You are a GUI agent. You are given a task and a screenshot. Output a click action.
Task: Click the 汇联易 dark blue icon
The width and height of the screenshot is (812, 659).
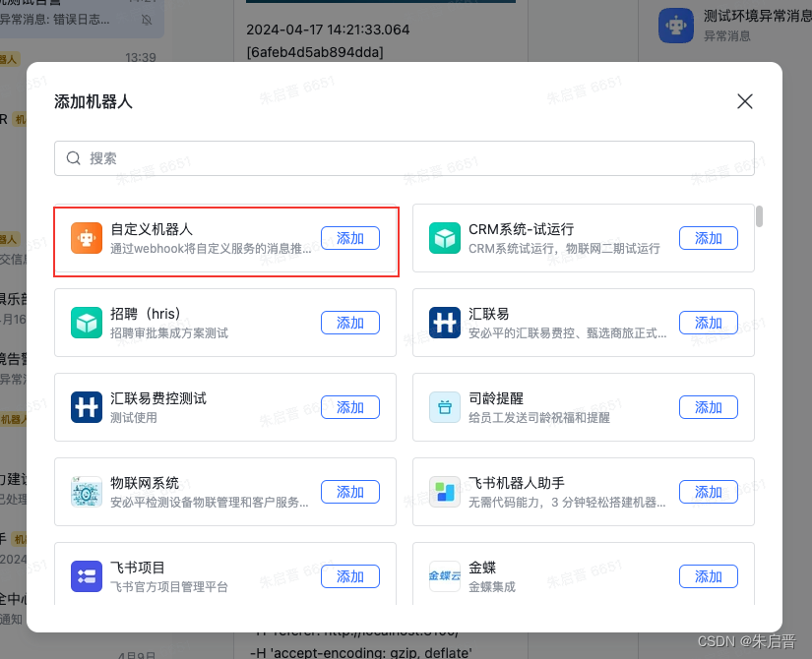(445, 323)
